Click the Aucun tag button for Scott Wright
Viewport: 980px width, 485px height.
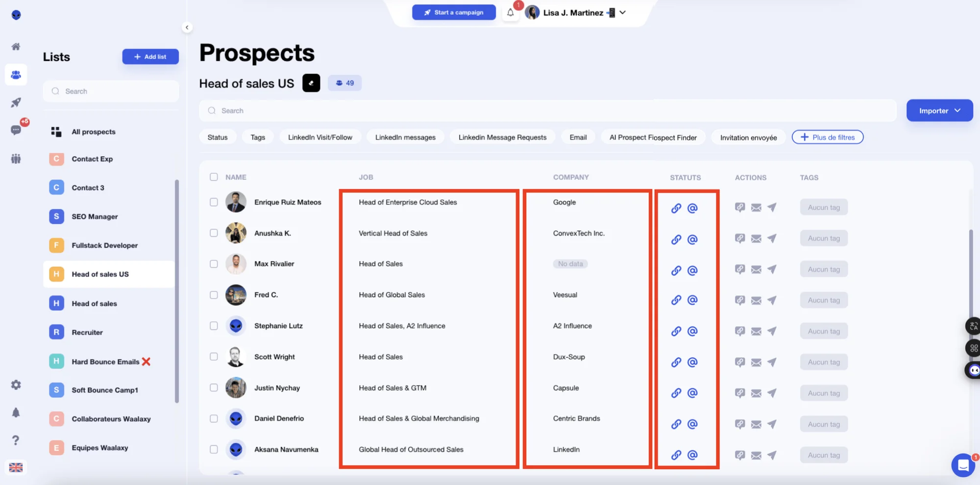tap(824, 362)
